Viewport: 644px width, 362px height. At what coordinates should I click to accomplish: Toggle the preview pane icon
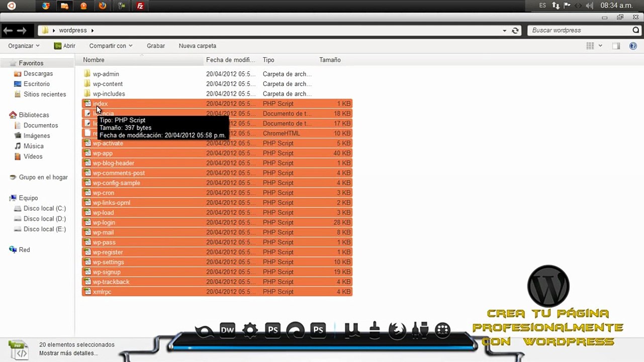[x=616, y=46]
